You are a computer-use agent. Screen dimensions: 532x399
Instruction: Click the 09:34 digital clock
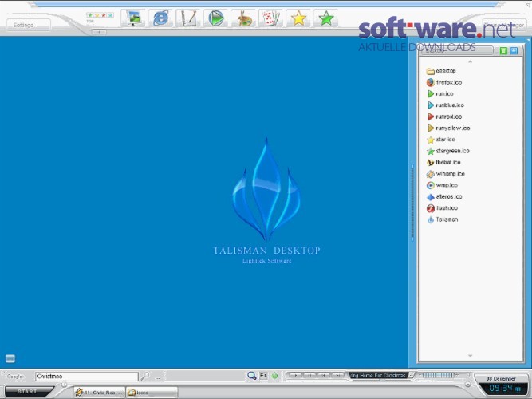coord(505,388)
